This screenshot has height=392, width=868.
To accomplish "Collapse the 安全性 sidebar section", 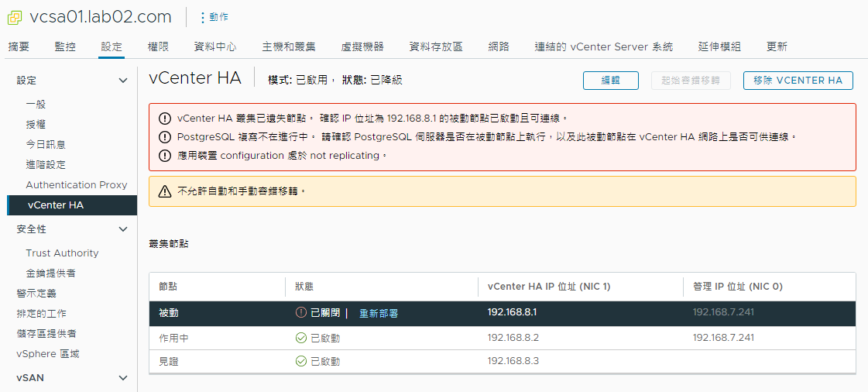I will pos(123,229).
